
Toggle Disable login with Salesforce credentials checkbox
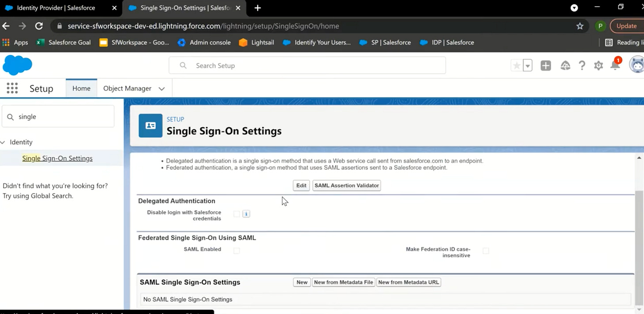[237, 214]
